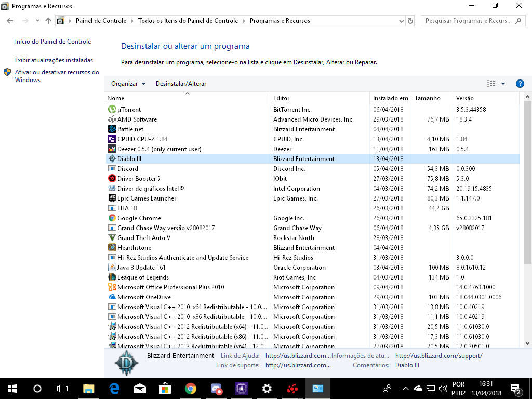Click the Driver Booster 5 icon
The width and height of the screenshot is (532, 399).
pyautogui.click(x=112, y=178)
